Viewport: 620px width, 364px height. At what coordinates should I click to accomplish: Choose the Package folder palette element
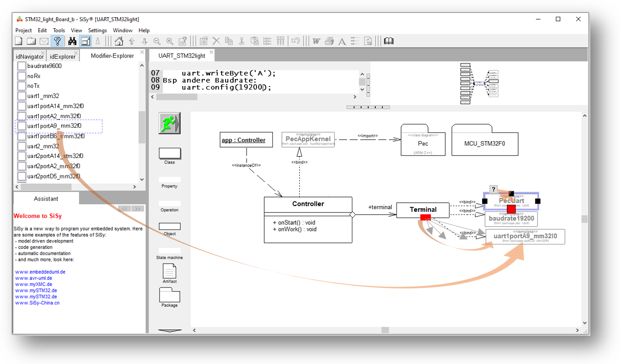click(x=169, y=295)
